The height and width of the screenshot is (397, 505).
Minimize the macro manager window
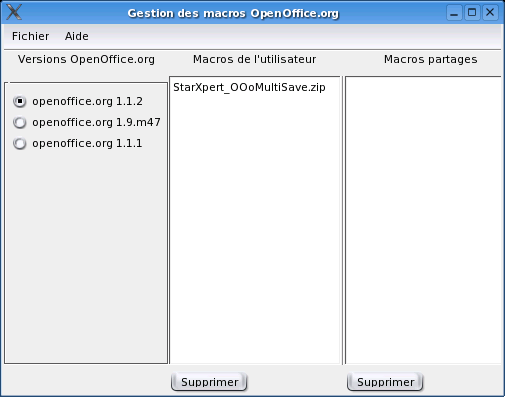454,13
